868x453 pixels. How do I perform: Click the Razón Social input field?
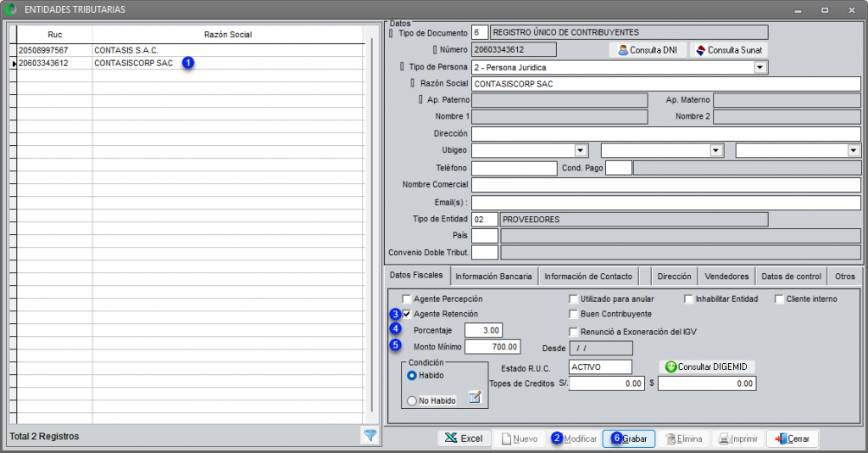(x=666, y=84)
